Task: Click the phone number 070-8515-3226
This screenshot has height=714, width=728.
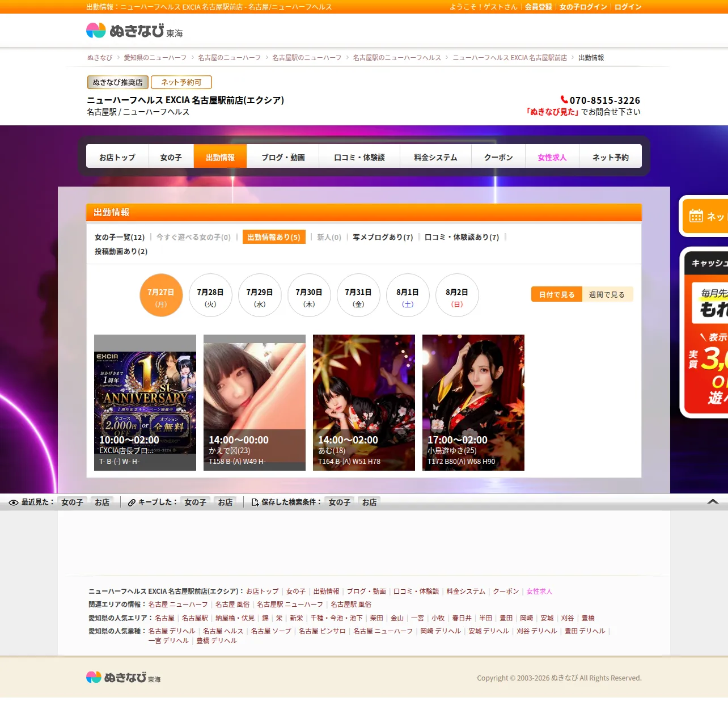Action: (605, 100)
